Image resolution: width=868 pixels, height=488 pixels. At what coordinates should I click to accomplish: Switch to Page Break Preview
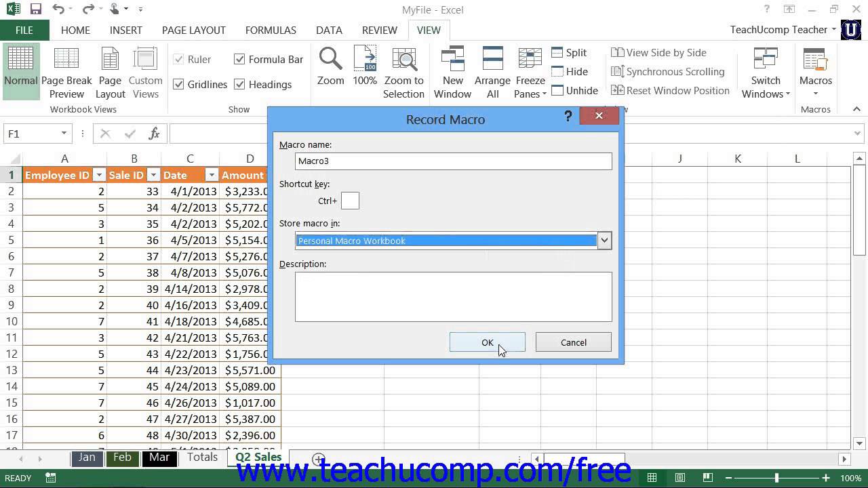(x=66, y=73)
